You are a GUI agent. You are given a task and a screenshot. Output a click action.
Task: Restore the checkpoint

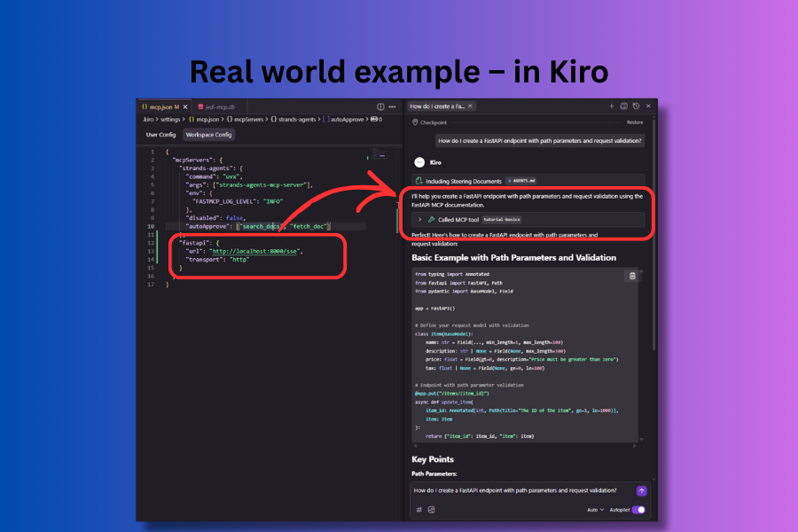(635, 122)
